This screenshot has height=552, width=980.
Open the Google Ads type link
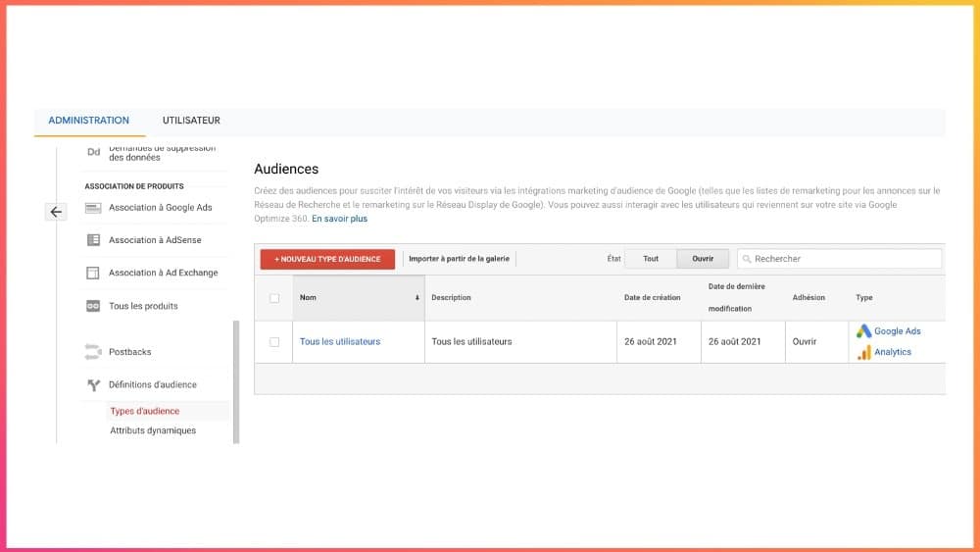(897, 331)
